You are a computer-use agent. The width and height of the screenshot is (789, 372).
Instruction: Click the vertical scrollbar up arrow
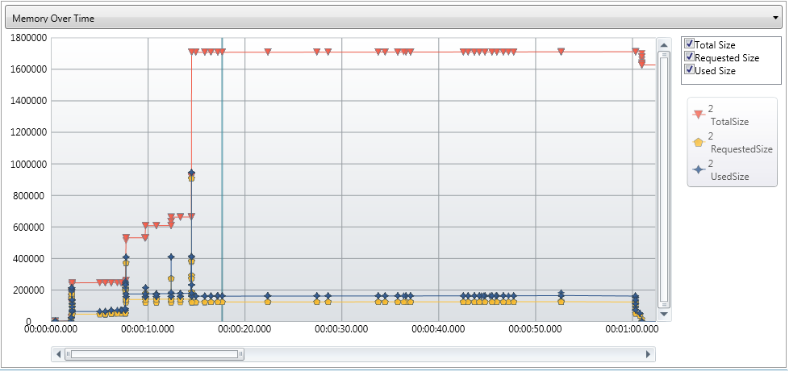click(664, 45)
